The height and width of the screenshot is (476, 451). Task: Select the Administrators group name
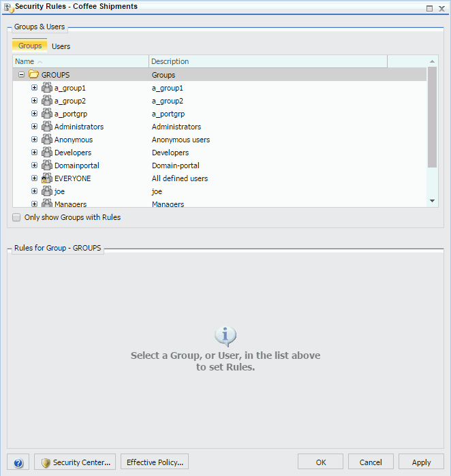click(x=79, y=127)
